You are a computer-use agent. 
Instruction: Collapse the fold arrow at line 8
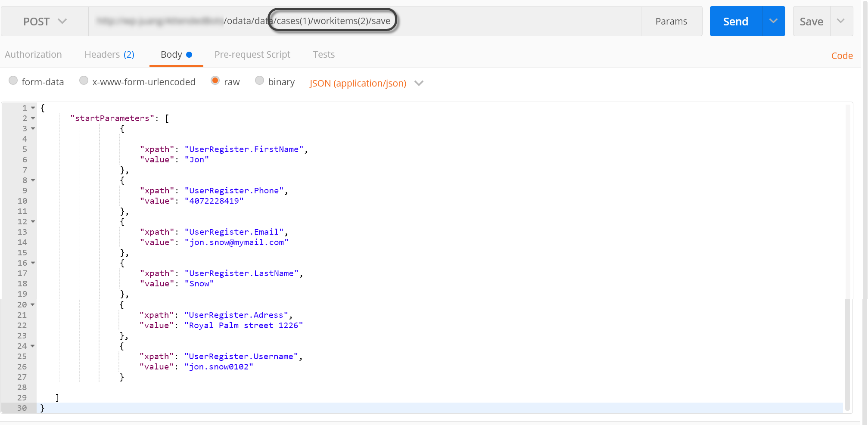coord(33,180)
